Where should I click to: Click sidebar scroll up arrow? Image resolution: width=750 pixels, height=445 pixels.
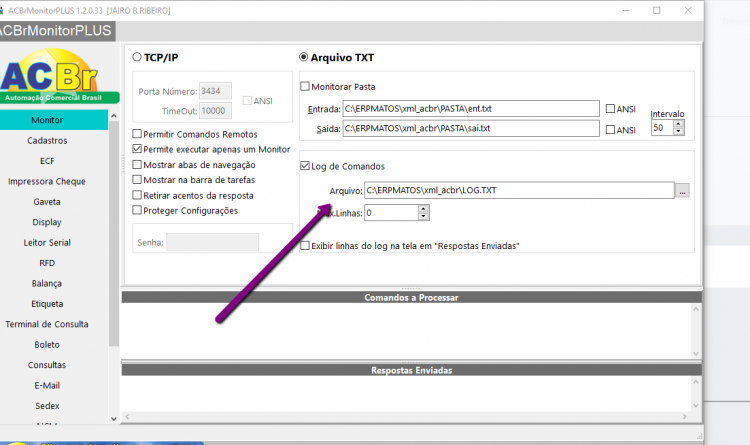click(x=114, y=116)
